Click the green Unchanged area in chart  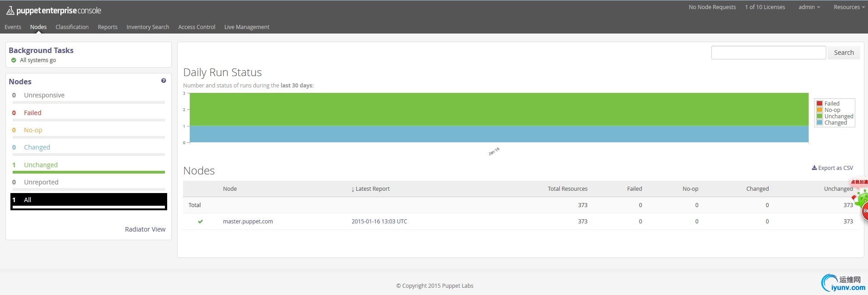tap(499, 109)
